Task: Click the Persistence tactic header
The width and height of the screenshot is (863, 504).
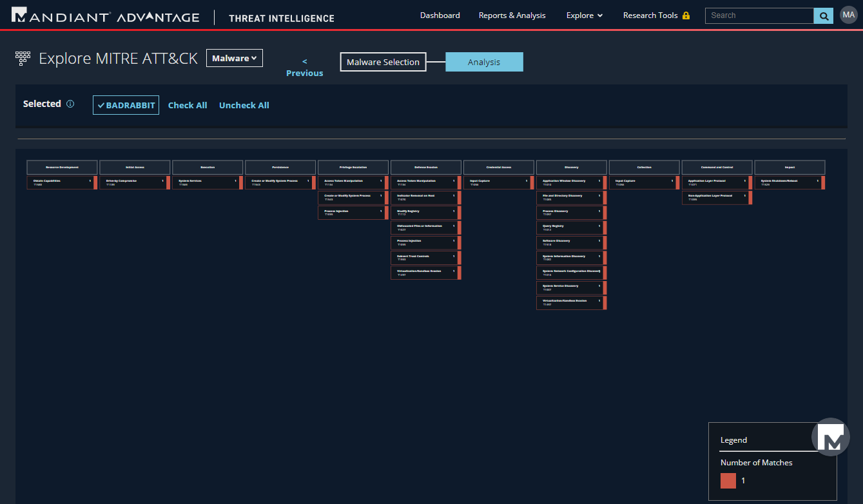Action: [x=280, y=167]
